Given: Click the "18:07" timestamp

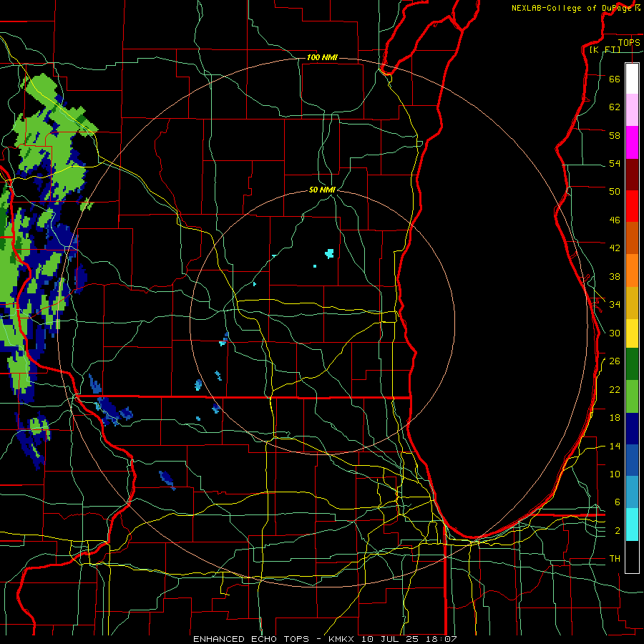Looking at the screenshot, I should (x=442, y=639).
